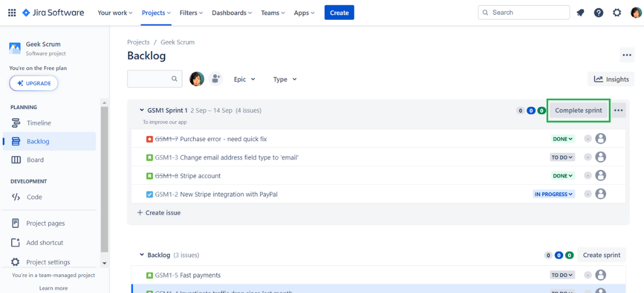Select Backlog in the sidebar
The width and height of the screenshot is (644, 293).
(x=49, y=141)
